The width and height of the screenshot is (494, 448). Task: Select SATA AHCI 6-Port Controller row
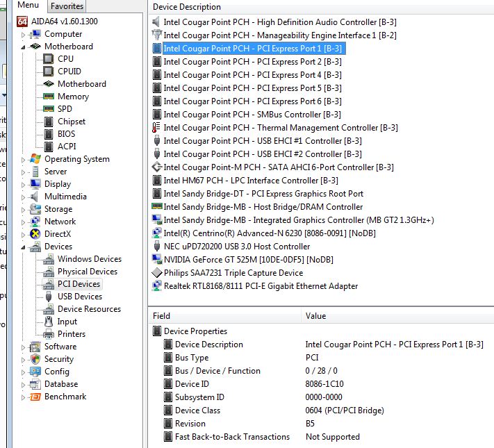click(x=279, y=167)
